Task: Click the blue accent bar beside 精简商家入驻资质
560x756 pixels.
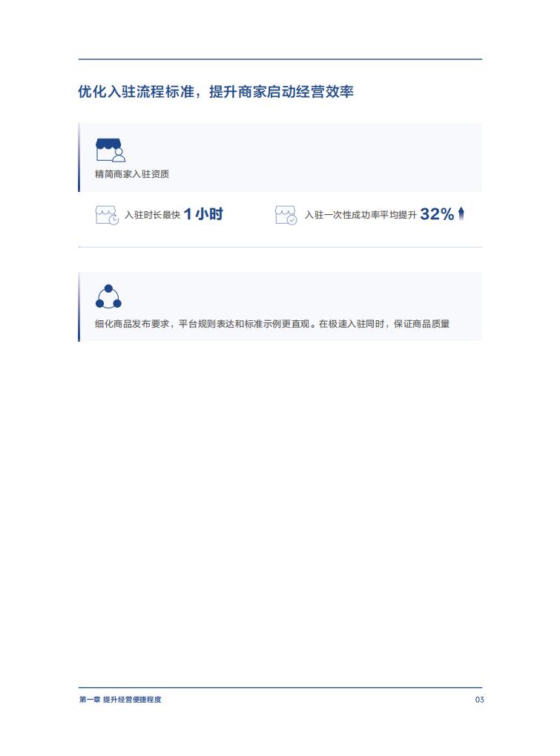Action: (79, 157)
